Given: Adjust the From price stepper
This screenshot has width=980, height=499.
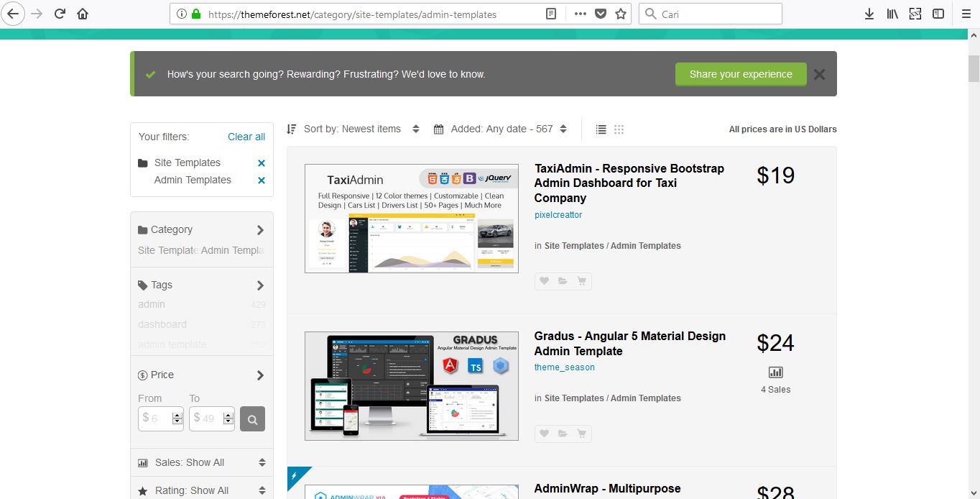Looking at the screenshot, I should 177,418.
